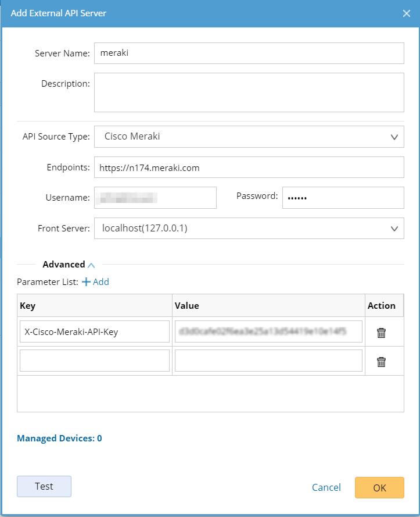Screen dimensions: 420x517
Task: Click into the Description text area
Action: point(249,92)
